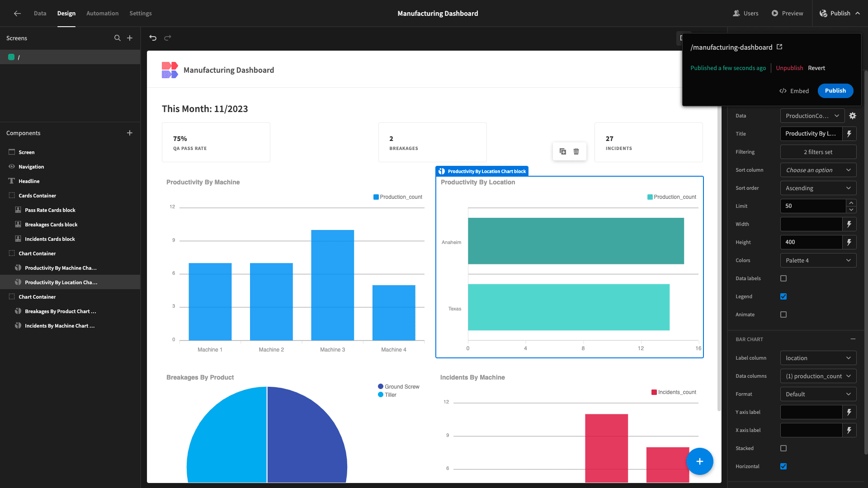The image size is (868, 488).
Task: Click the blue floating add button
Action: (x=699, y=461)
